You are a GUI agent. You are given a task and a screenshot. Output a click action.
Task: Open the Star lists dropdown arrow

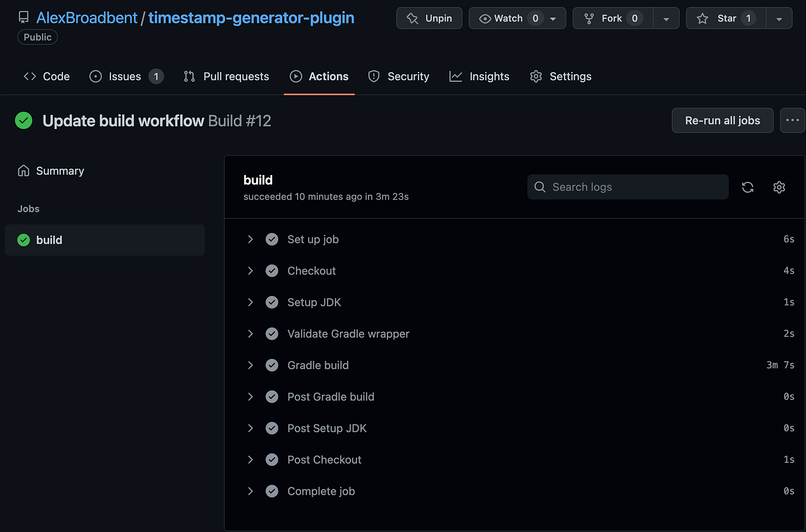click(x=779, y=18)
